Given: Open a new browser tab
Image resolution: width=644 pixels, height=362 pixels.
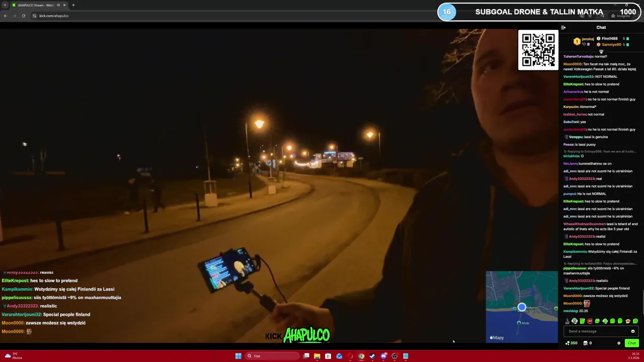Looking at the screenshot, I should pyautogui.click(x=73, y=5).
